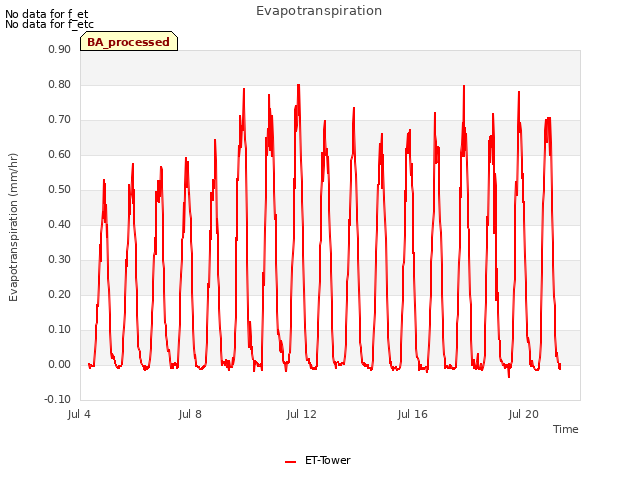Click the 0.40 y-axis value

pyautogui.click(x=59, y=225)
